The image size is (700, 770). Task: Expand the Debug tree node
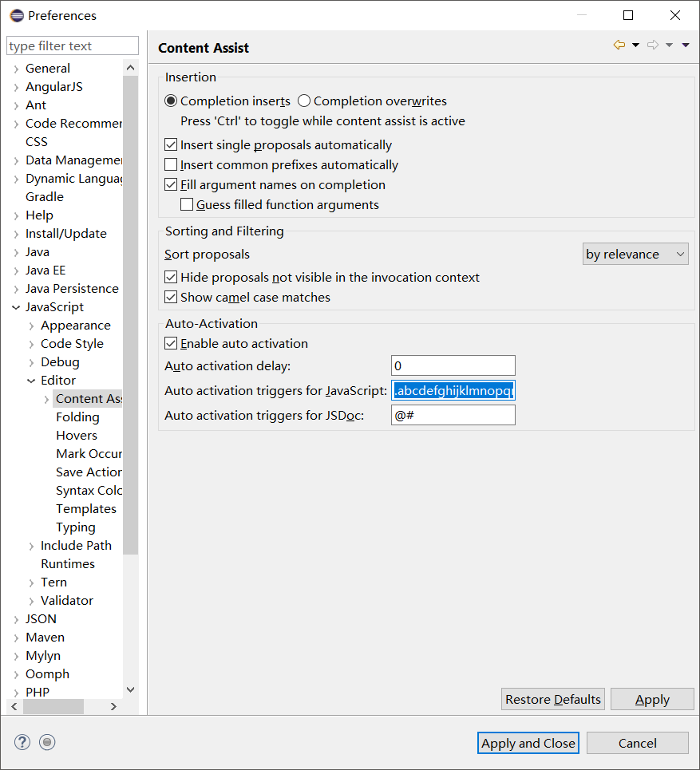click(x=31, y=363)
